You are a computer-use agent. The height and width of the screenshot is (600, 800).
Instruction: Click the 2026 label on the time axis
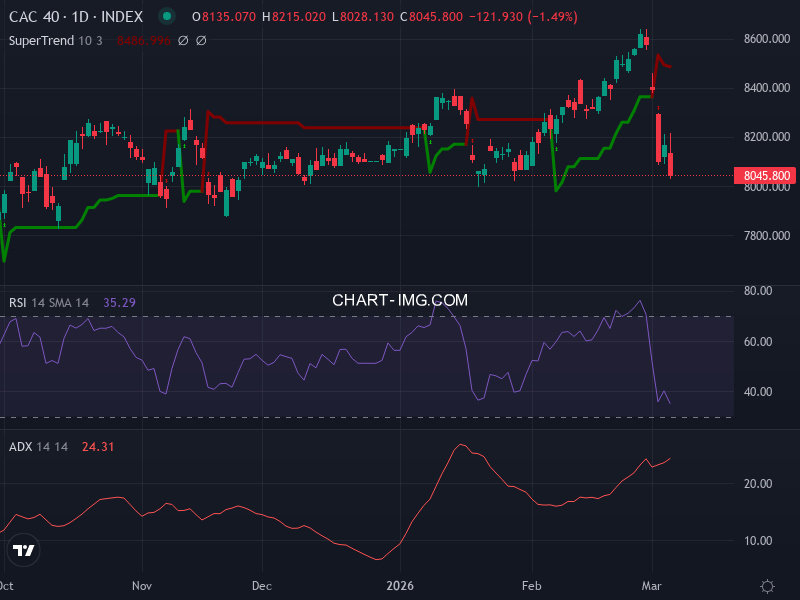(x=402, y=586)
